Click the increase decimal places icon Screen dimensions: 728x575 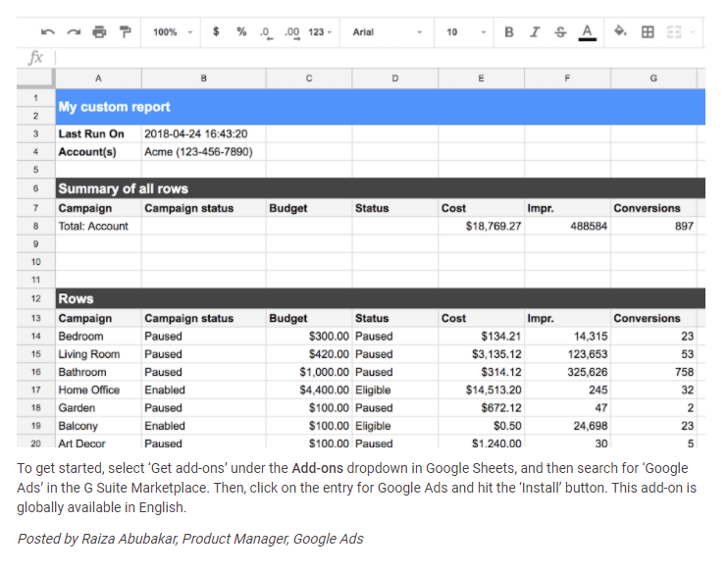pos(291,32)
